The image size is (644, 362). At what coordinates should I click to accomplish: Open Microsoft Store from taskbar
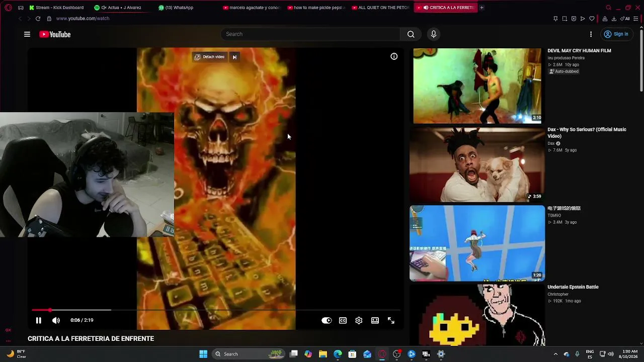(x=352, y=354)
